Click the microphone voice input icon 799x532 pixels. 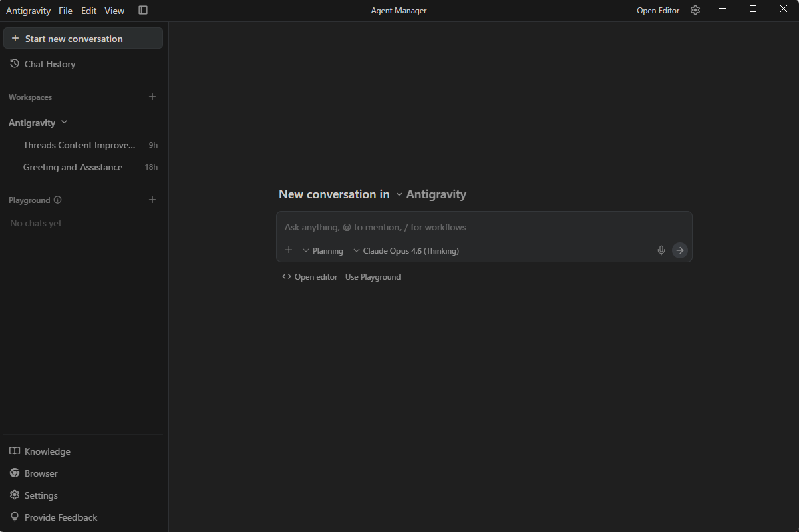coord(661,250)
